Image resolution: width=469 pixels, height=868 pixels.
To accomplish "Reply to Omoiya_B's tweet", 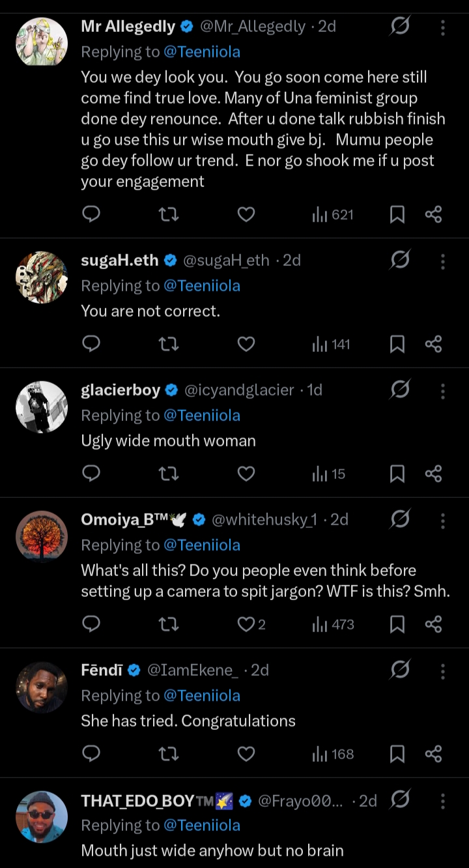I will 92,624.
